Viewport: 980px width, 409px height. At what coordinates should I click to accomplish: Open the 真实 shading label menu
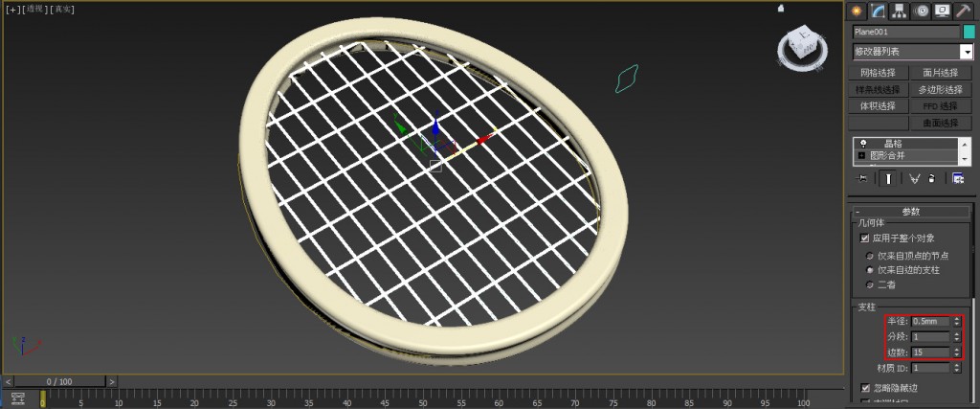pyautogui.click(x=61, y=10)
